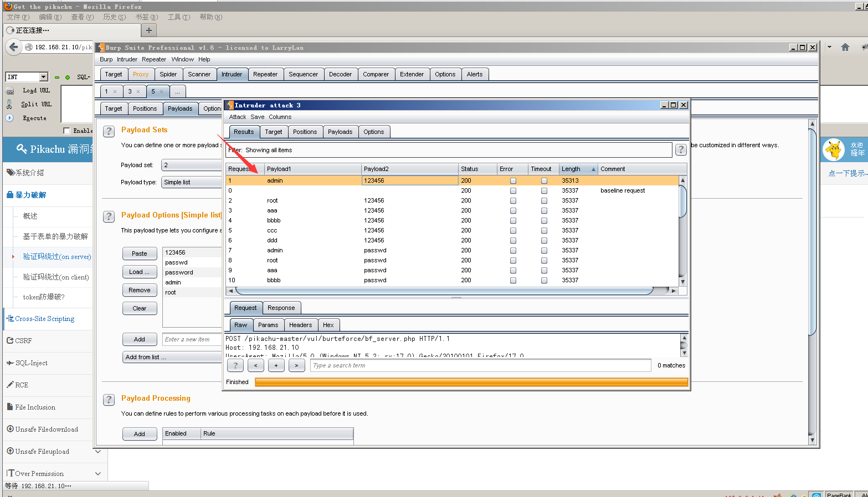
Task: Toggle Timeout checkbox for request 6 ddd row
Action: point(544,241)
